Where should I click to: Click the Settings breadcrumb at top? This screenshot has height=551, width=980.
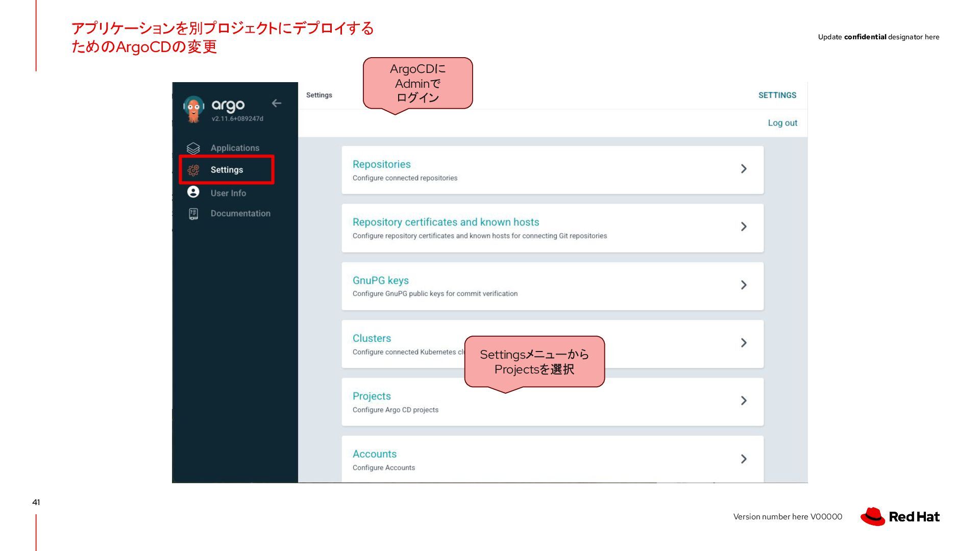(x=319, y=95)
